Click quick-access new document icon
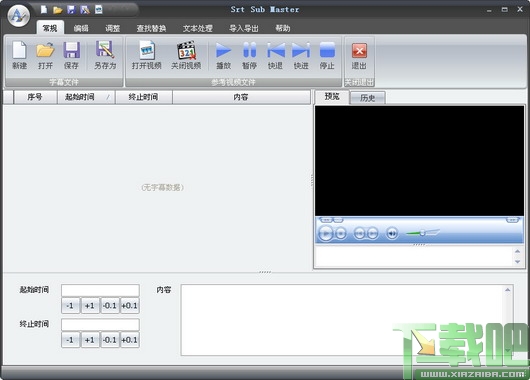 [44, 9]
